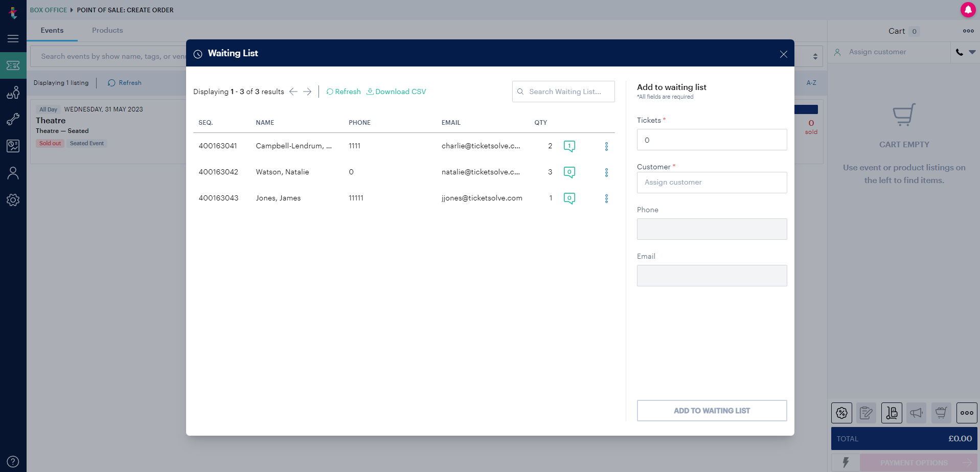This screenshot has width=980, height=472.
Task: Open the Point of Sale basket icon
Action: [x=13, y=93]
